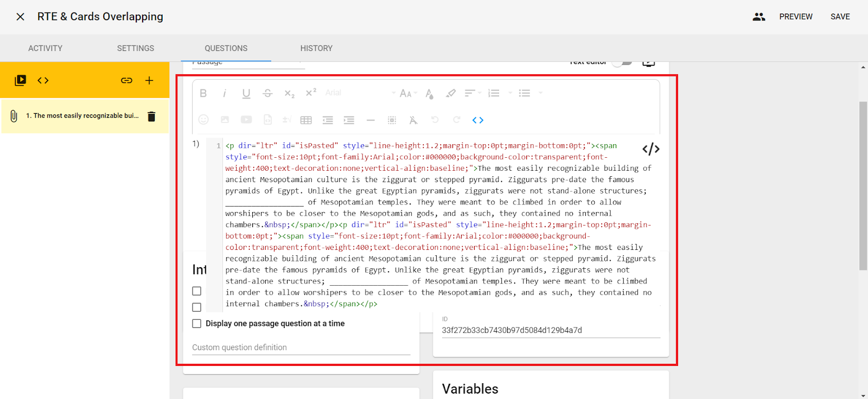Image resolution: width=868 pixels, height=399 pixels.
Task: Click the ID field 33f272b33cb7430b97d5084d129b4a7d
Action: pos(551,330)
